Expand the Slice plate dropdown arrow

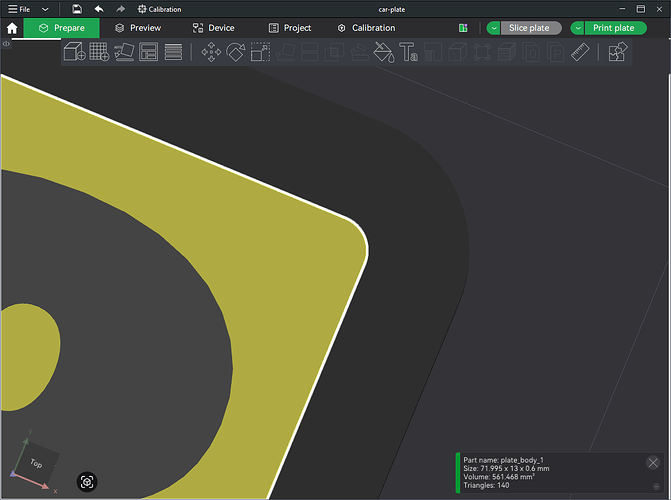coord(494,28)
